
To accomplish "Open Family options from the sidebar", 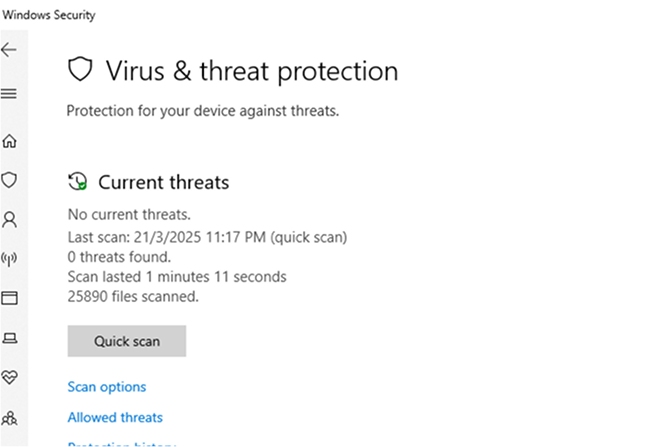I will click(x=10, y=416).
